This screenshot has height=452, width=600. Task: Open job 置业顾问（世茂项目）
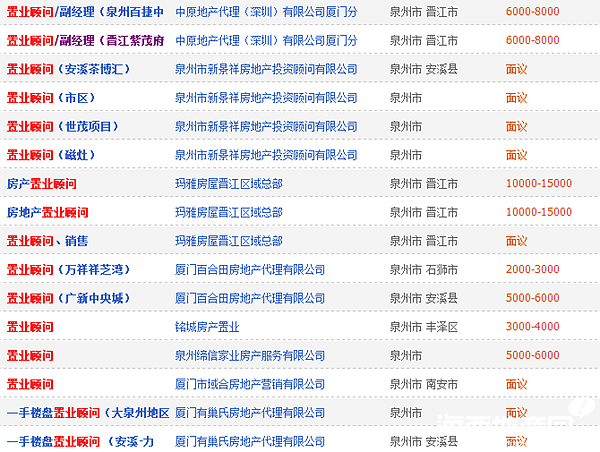point(63,127)
